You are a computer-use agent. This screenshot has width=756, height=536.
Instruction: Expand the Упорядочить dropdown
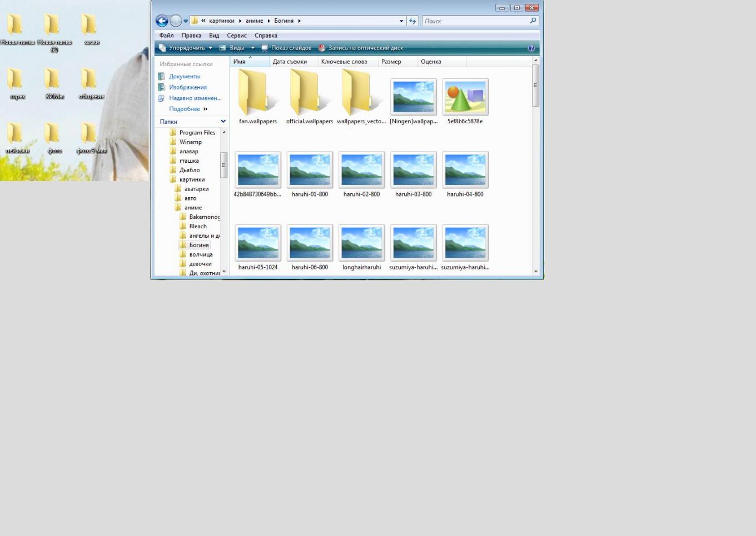(186, 48)
